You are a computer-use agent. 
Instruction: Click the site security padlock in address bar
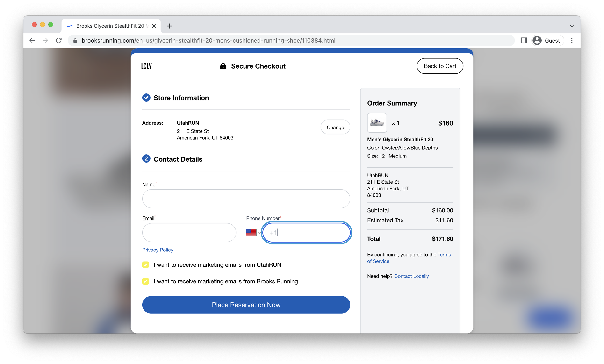(75, 40)
